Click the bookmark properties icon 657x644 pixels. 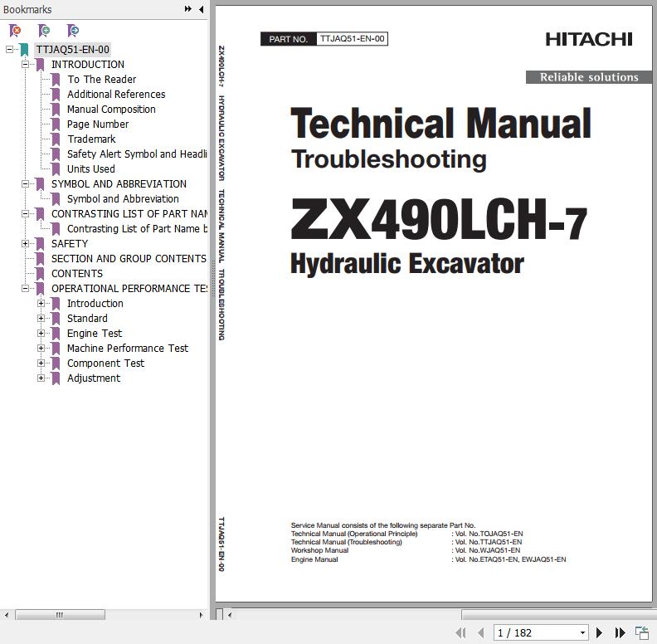(72, 30)
